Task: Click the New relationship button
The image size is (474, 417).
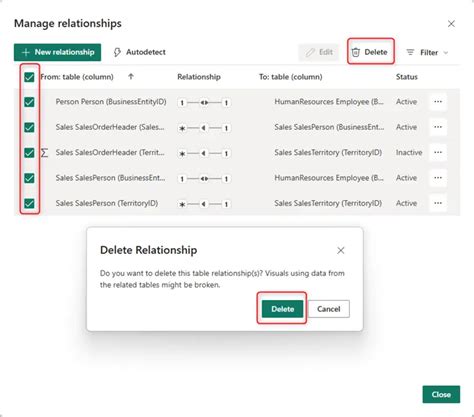Action: (x=57, y=52)
